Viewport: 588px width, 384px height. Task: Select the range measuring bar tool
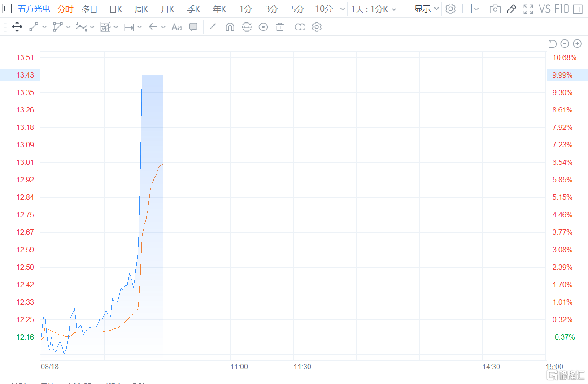pos(129,27)
